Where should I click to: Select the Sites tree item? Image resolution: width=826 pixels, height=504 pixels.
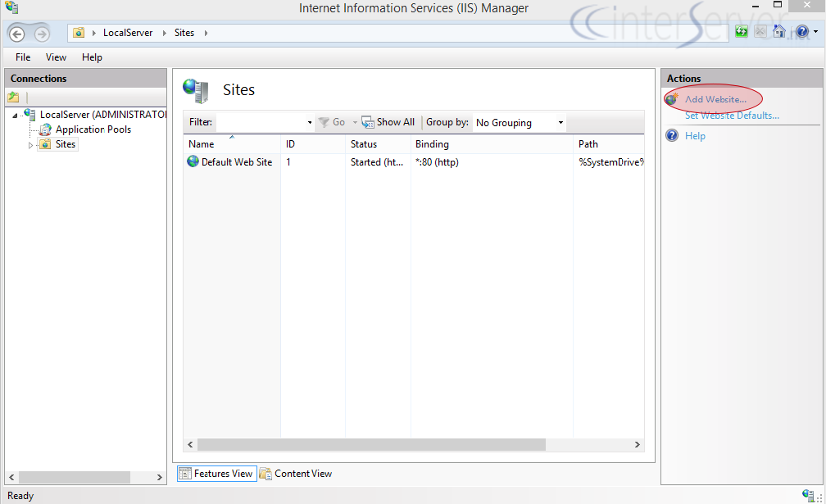click(66, 144)
